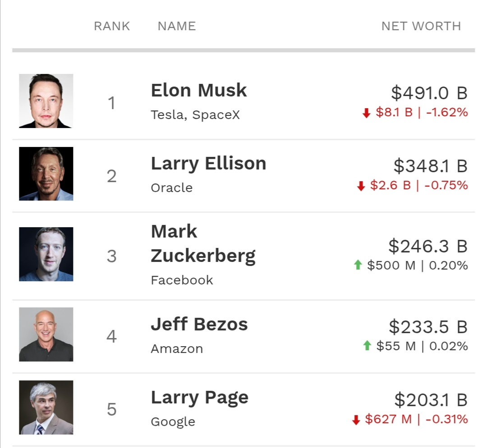
Task: Sort by the NET WORTH column header
Action: point(421,26)
